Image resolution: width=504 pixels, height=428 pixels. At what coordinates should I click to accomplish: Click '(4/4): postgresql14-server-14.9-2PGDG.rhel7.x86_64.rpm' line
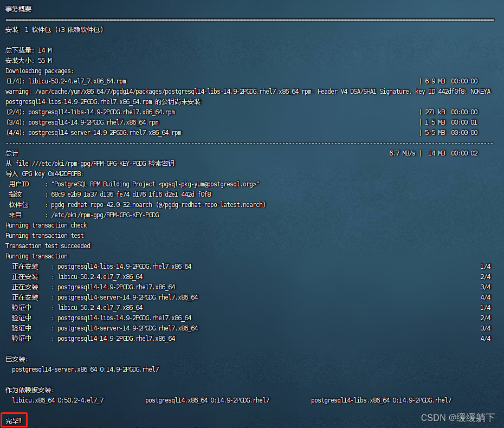coord(94,133)
